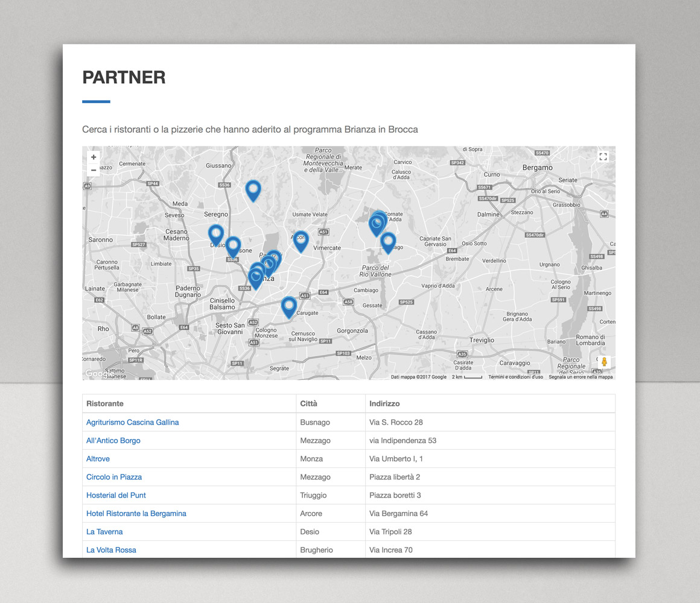700x603 pixels.
Task: Click the Street View pegman icon
Action: 604,361
